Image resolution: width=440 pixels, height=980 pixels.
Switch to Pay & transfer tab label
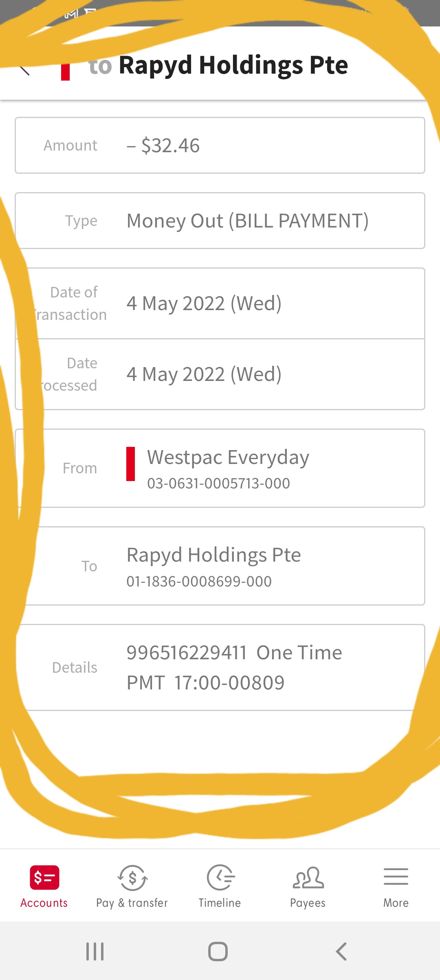pos(132,903)
